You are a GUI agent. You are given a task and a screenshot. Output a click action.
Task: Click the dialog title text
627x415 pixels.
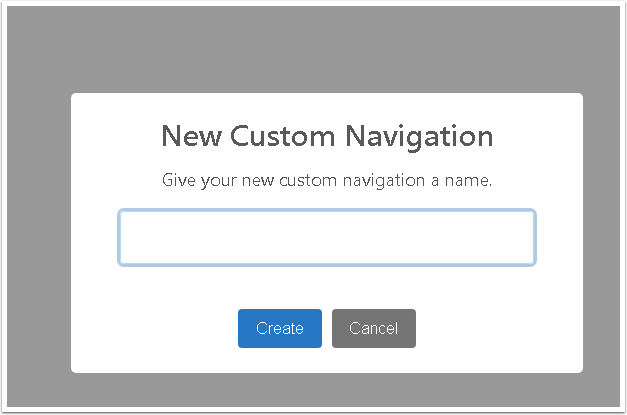coord(326,137)
